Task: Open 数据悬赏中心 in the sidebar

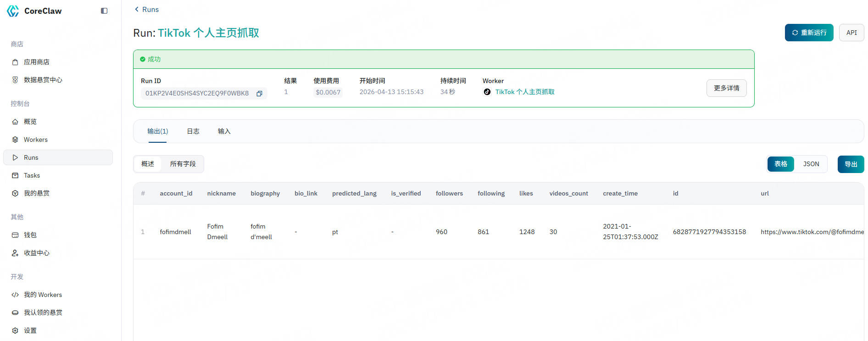Action: coord(43,80)
